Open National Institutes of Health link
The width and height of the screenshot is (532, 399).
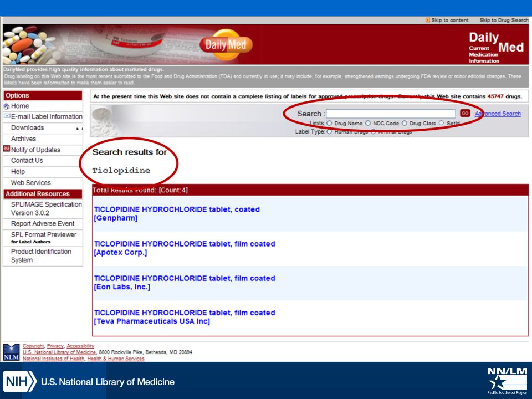click(x=53, y=359)
